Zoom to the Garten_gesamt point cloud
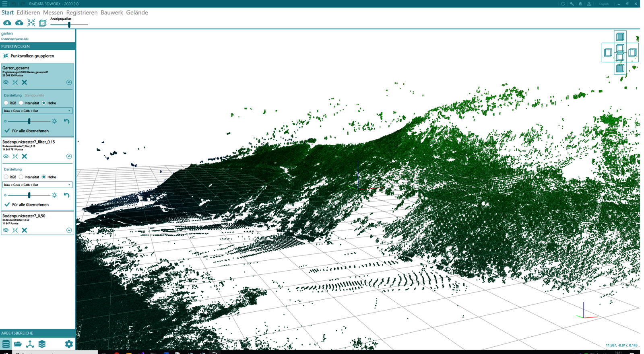This screenshot has width=644, height=354. [x=15, y=82]
